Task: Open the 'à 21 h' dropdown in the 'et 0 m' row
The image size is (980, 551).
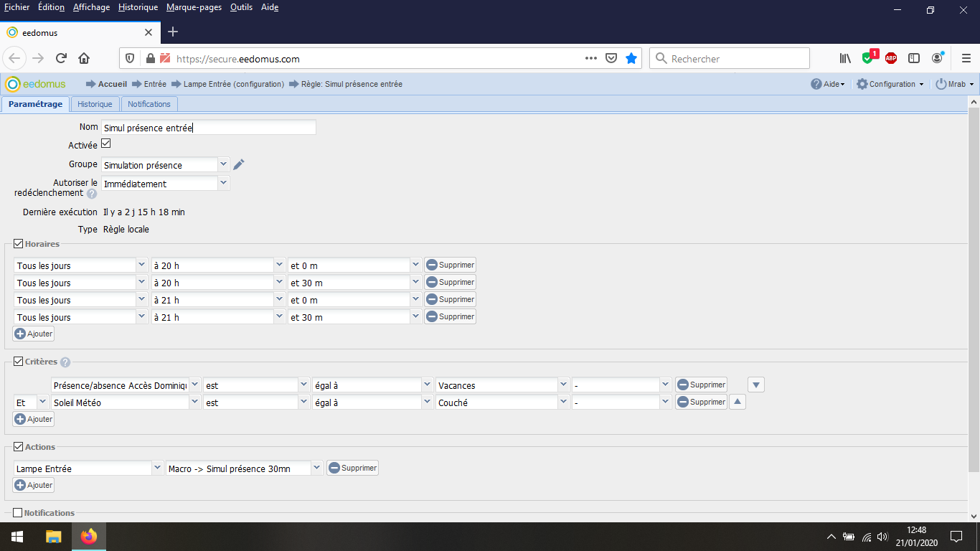Action: coord(218,300)
